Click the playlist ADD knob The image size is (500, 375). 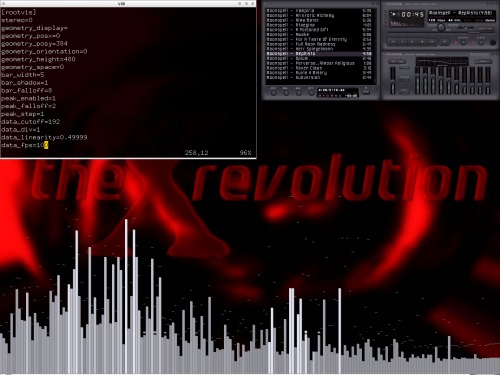click(273, 93)
